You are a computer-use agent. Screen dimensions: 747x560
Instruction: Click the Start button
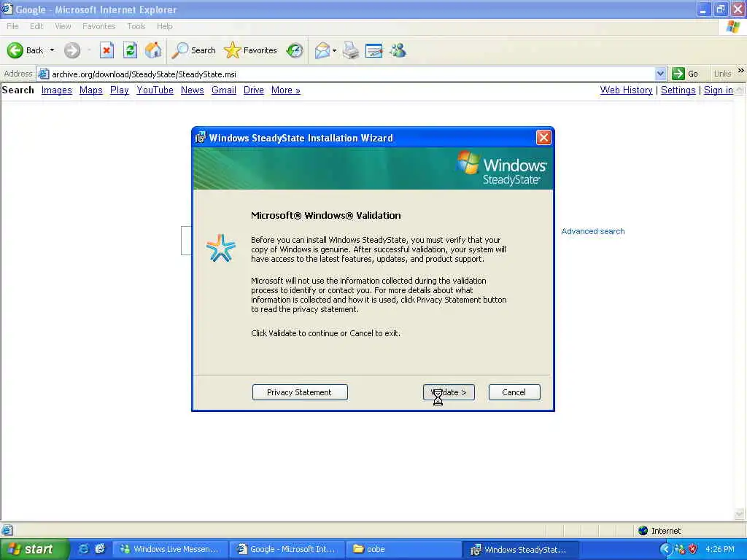(x=34, y=549)
